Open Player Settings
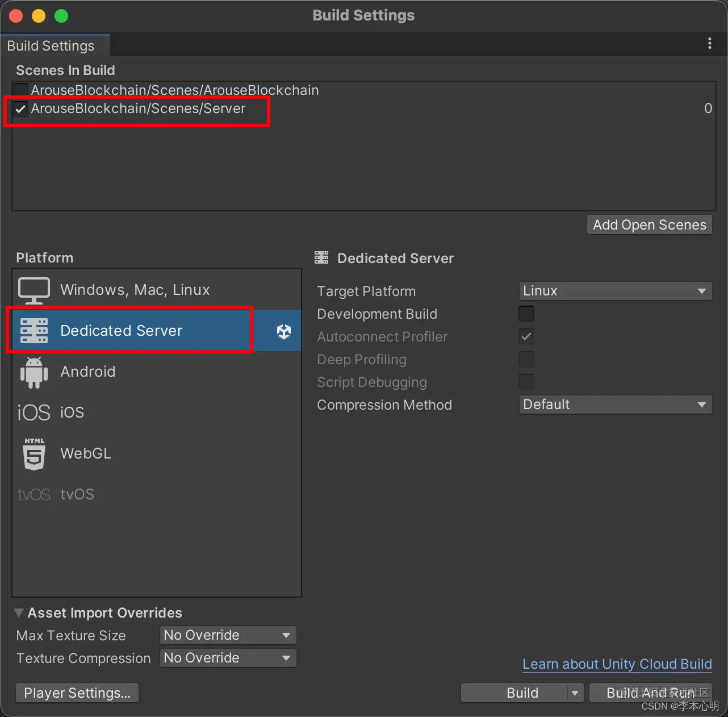This screenshot has height=717, width=728. tap(77, 693)
